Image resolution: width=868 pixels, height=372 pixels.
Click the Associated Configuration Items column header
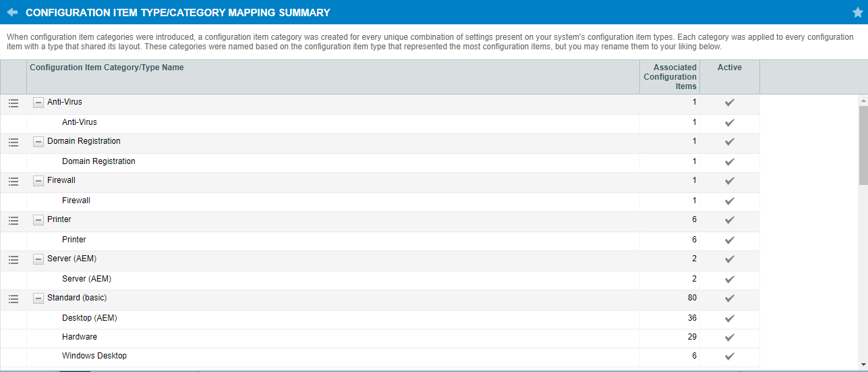[x=670, y=76]
